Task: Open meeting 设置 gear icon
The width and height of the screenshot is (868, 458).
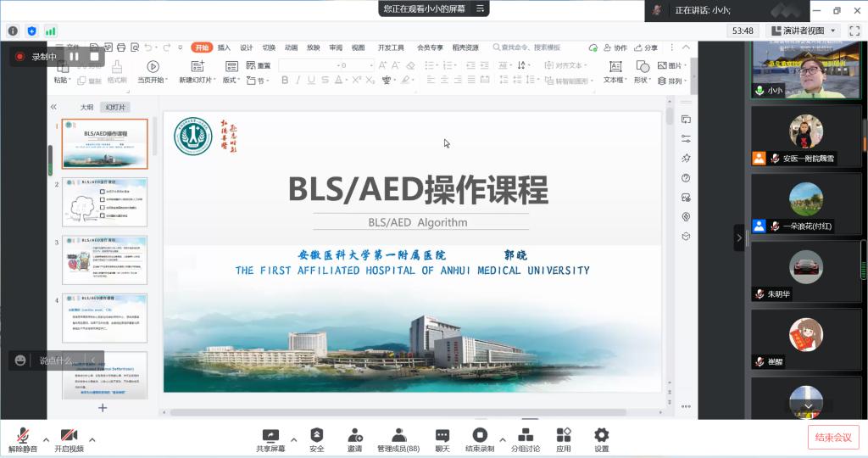Action: (601, 438)
